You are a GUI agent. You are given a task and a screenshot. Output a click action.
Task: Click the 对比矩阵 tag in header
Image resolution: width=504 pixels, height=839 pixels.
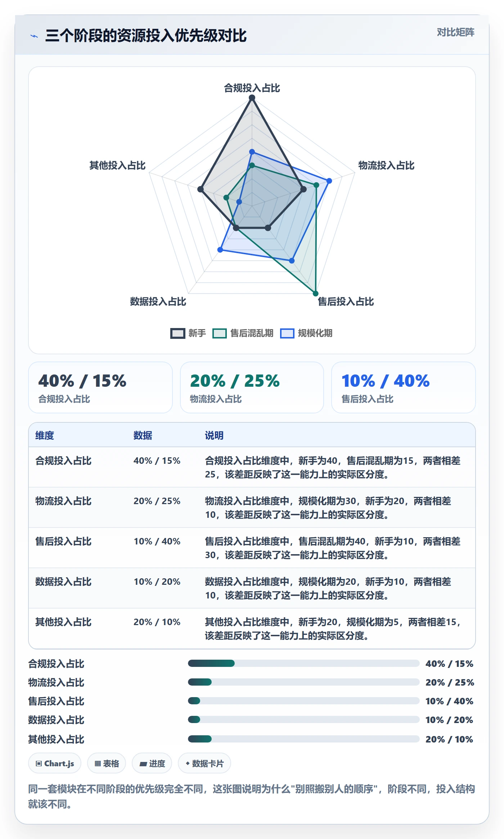[455, 32]
